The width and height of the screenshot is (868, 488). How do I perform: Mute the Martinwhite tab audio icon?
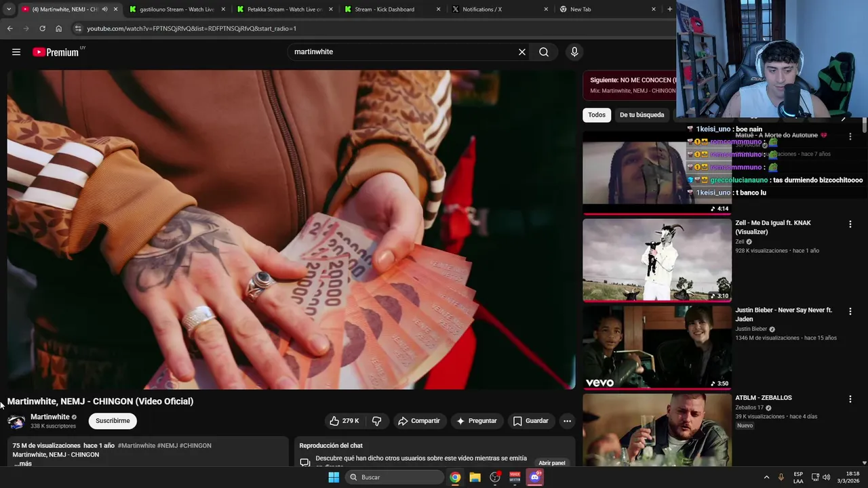(x=104, y=9)
